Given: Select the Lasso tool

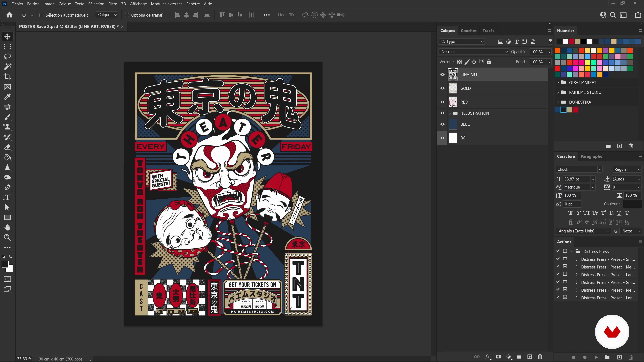Looking at the screenshot, I should (x=8, y=57).
